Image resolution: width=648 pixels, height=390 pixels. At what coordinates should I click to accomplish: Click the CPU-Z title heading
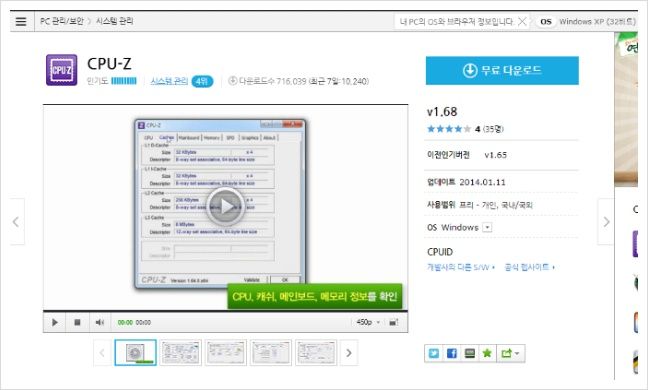coord(109,64)
